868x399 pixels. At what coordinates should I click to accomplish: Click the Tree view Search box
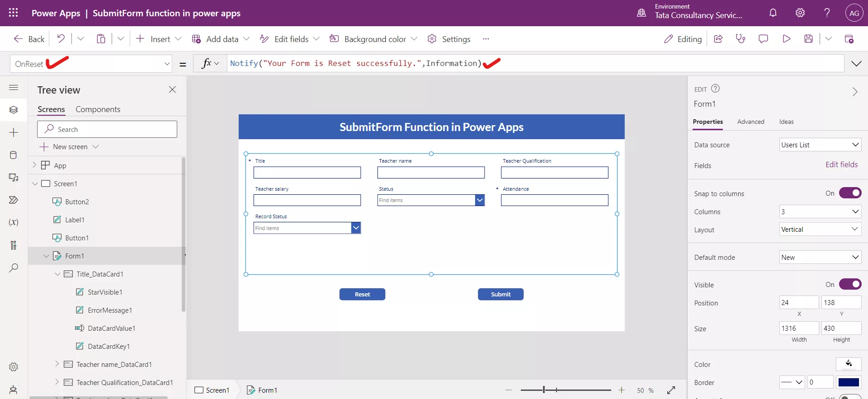[x=107, y=129]
